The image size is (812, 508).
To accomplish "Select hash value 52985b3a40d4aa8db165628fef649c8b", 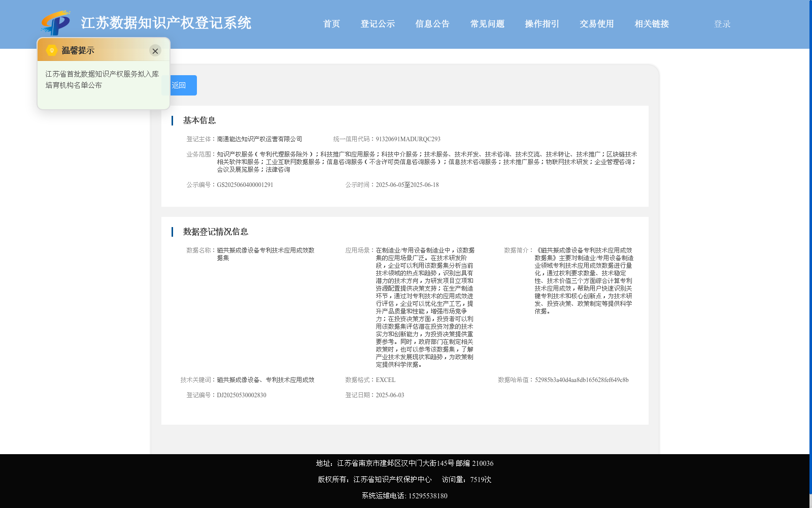I will tap(582, 380).
